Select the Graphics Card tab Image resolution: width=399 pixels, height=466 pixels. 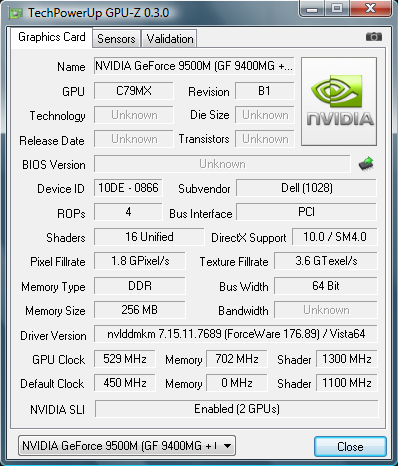52,37
